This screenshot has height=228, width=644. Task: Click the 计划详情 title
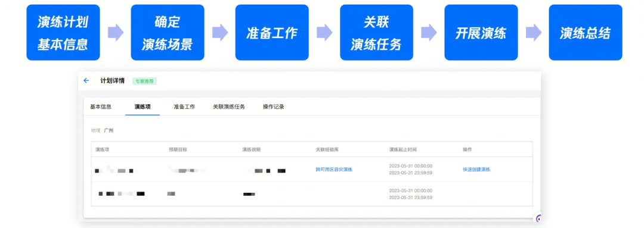pyautogui.click(x=112, y=81)
